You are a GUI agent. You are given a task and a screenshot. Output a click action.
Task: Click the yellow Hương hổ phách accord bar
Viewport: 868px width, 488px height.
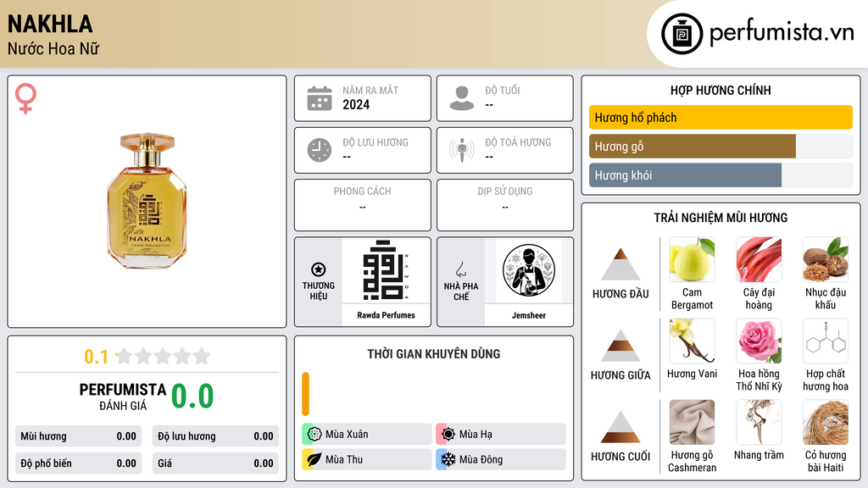click(721, 117)
